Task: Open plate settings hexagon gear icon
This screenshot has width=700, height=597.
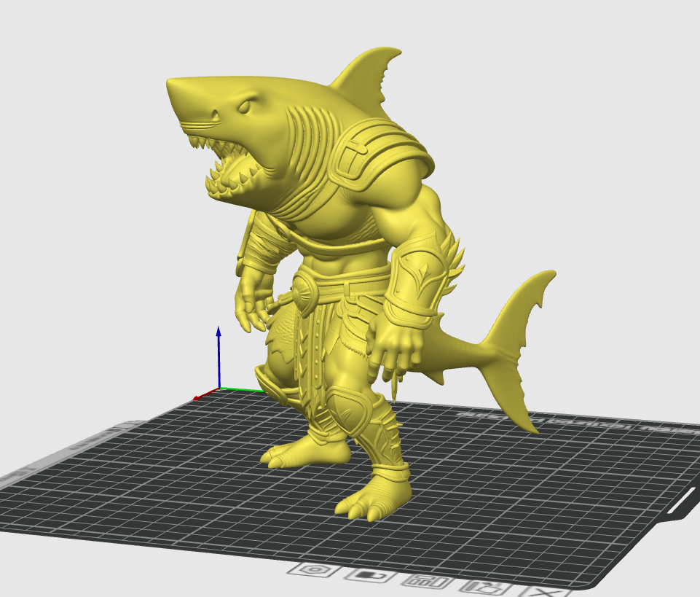Action: [x=314, y=570]
